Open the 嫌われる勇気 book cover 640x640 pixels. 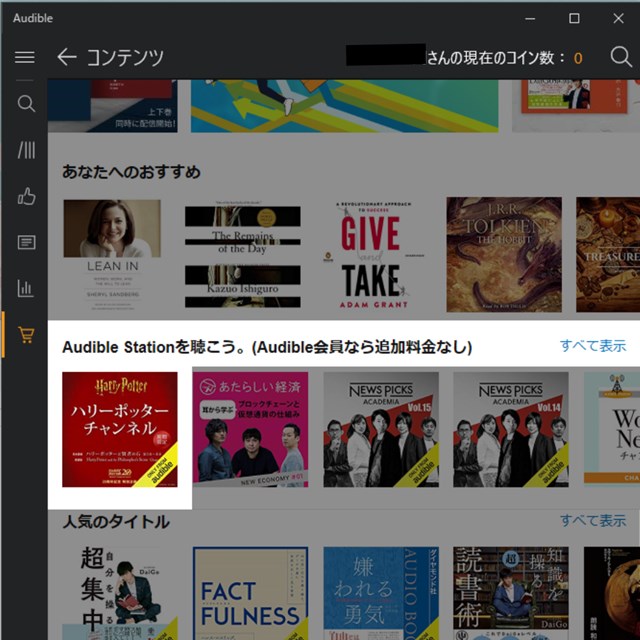coord(381,593)
